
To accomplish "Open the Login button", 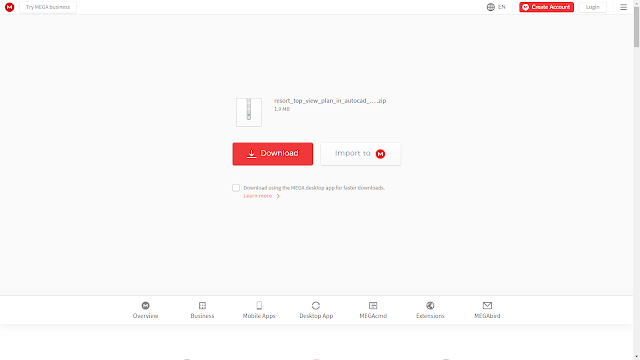I will pos(593,7).
